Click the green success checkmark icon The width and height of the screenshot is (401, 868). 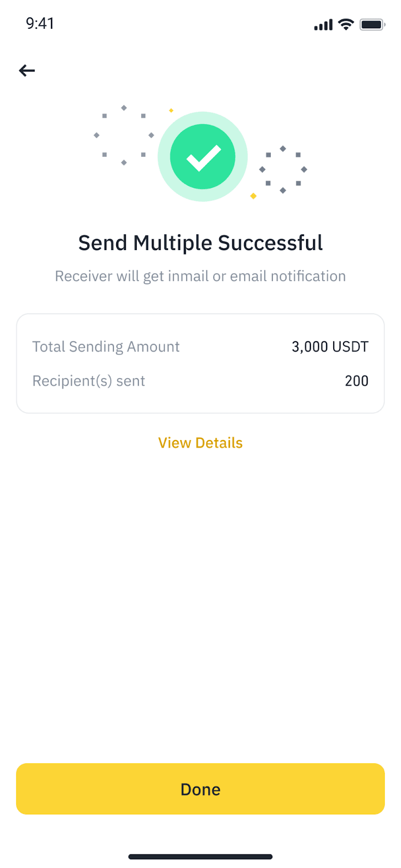[x=202, y=157]
